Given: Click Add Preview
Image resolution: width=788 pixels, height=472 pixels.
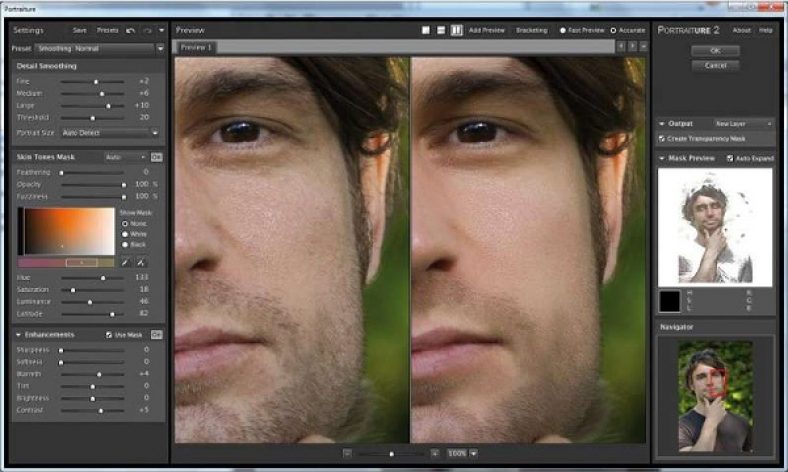Looking at the screenshot, I should (x=486, y=31).
